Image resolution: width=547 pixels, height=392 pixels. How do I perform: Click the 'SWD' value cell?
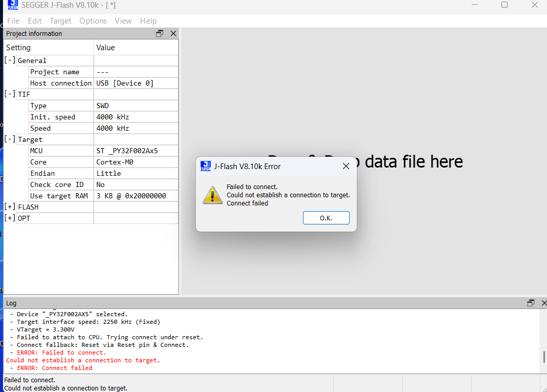[x=136, y=106]
